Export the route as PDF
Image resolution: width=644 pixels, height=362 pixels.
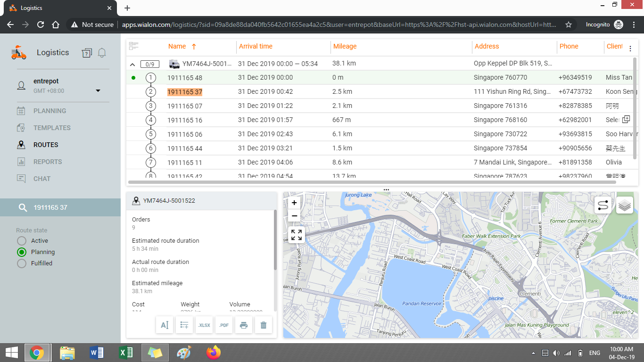coord(224,325)
